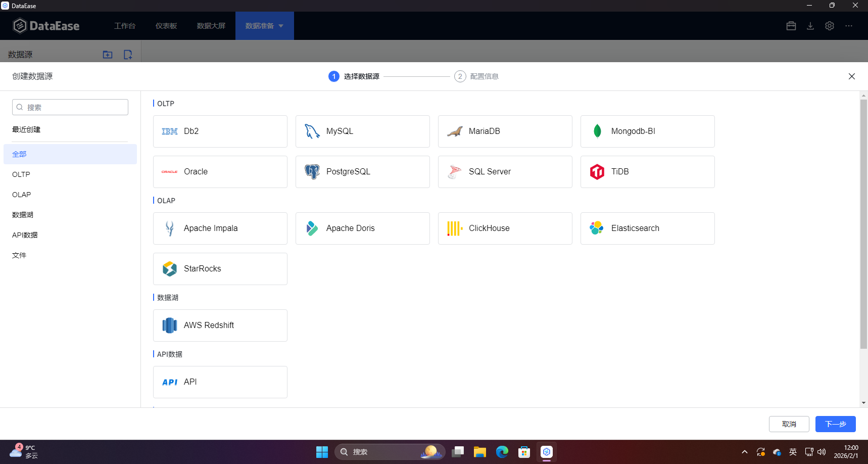The image size is (868, 464).
Task: Open the download export center icon
Action: [x=810, y=26]
